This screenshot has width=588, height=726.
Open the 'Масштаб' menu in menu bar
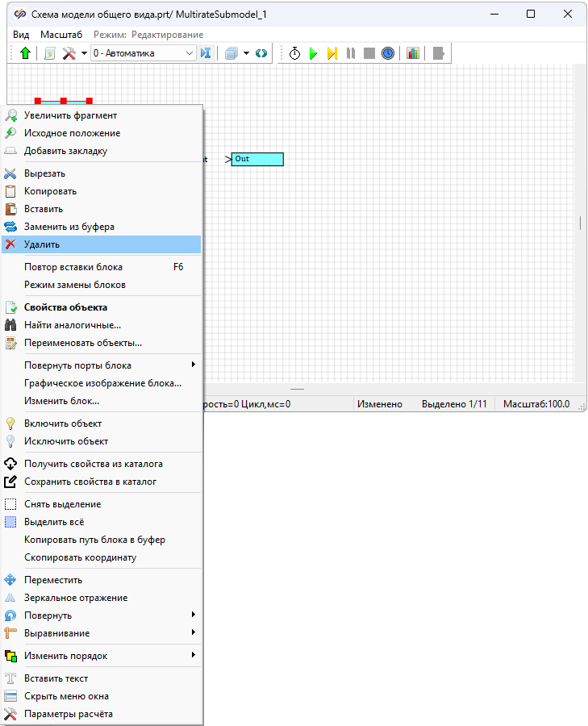61,35
